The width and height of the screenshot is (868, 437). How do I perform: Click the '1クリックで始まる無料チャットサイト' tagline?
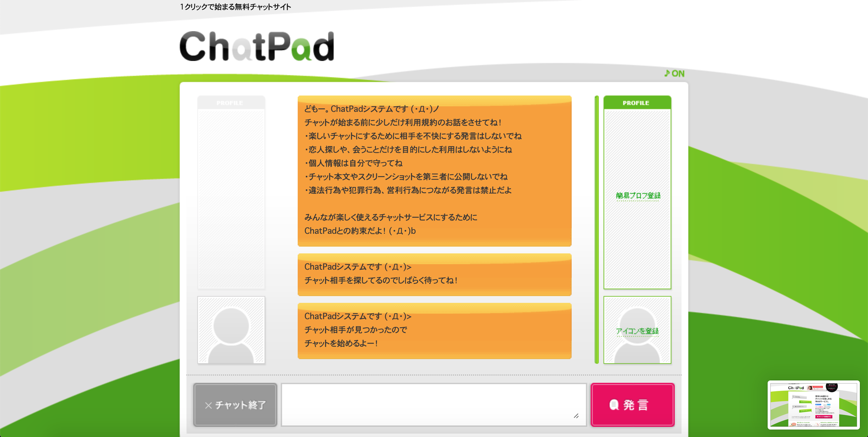tap(235, 7)
